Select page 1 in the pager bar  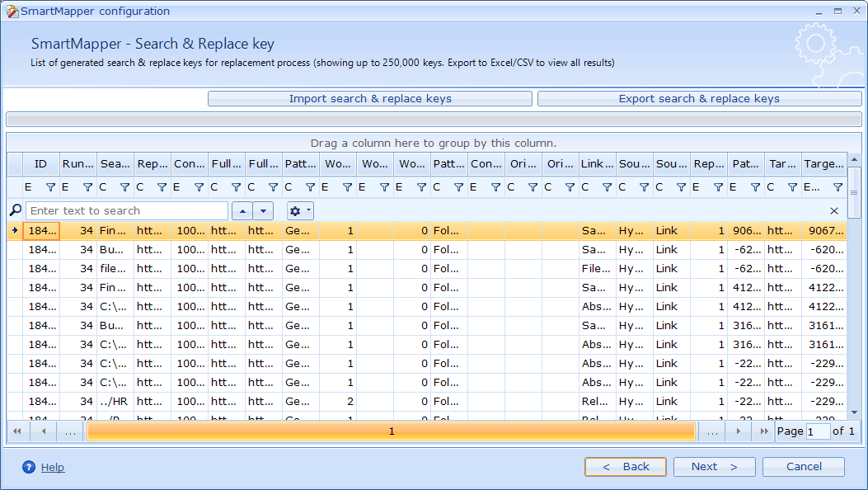(x=392, y=431)
